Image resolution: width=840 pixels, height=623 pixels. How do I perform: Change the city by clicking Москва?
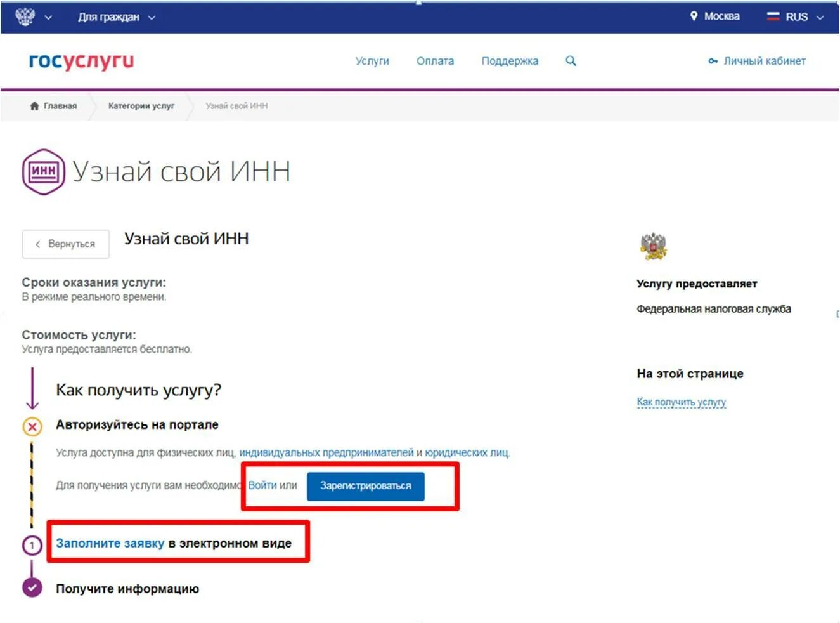point(721,16)
